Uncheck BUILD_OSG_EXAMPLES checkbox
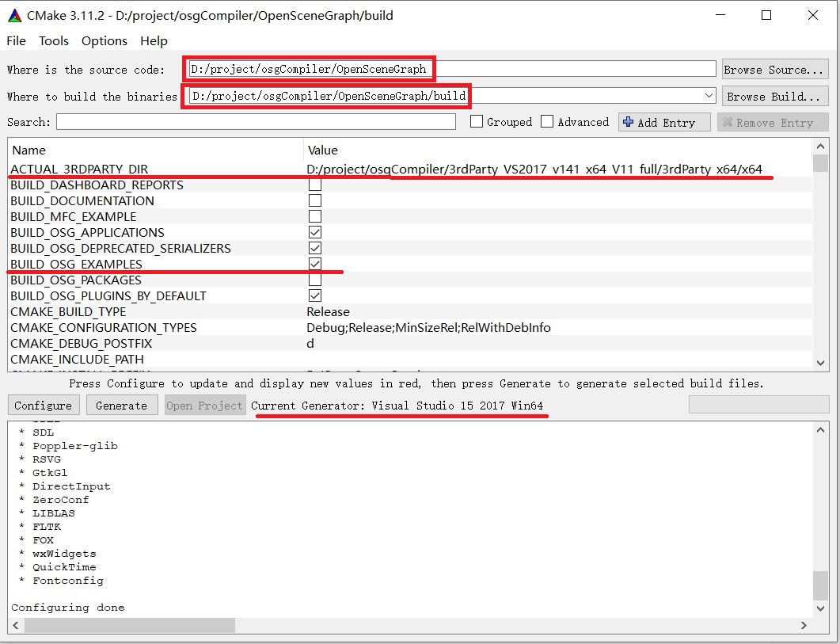 [315, 264]
